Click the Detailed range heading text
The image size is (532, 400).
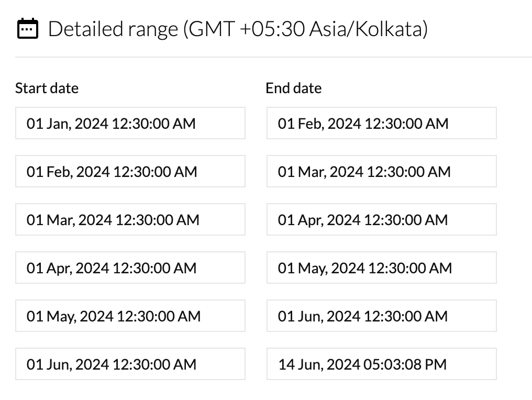tap(113, 29)
